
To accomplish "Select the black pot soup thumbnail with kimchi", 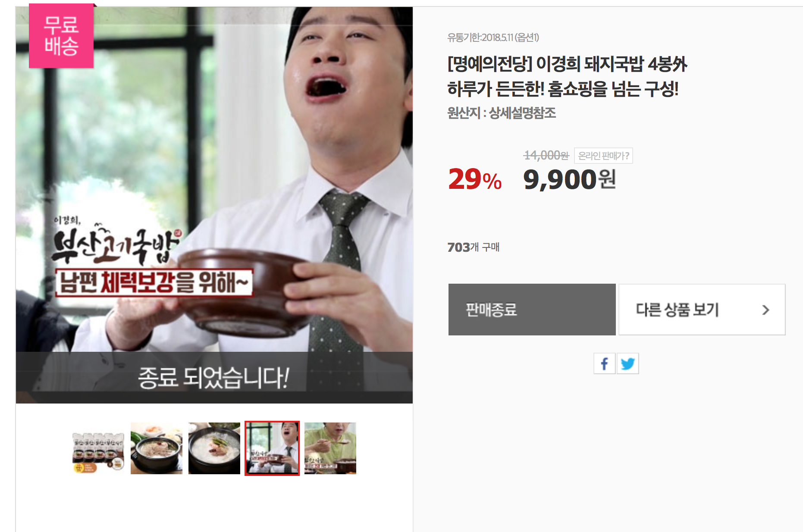I will [157, 448].
